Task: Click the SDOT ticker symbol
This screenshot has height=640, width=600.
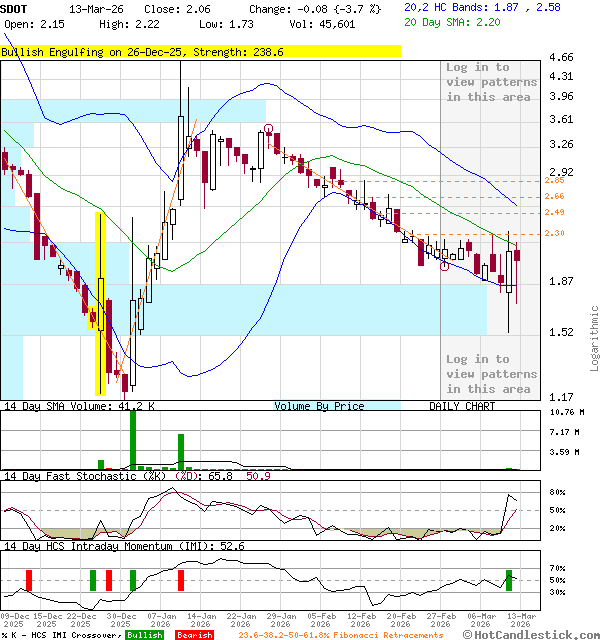Action: click(x=17, y=7)
